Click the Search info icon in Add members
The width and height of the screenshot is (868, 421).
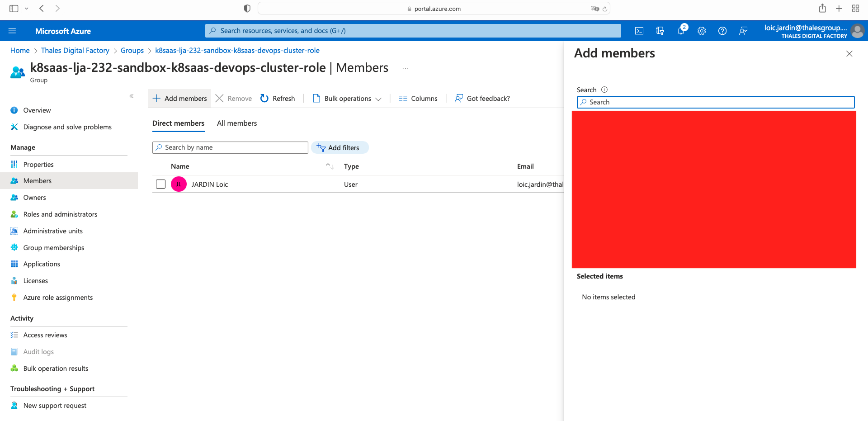pyautogui.click(x=604, y=90)
